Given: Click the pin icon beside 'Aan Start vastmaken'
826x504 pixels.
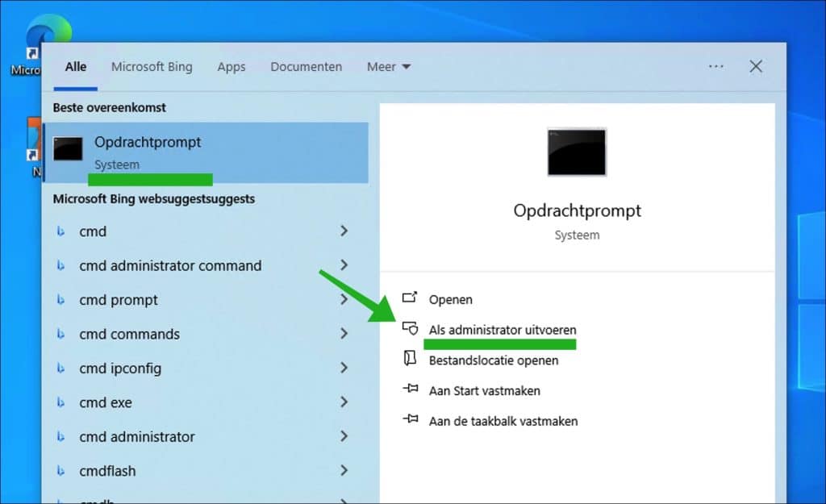Looking at the screenshot, I should point(411,389).
